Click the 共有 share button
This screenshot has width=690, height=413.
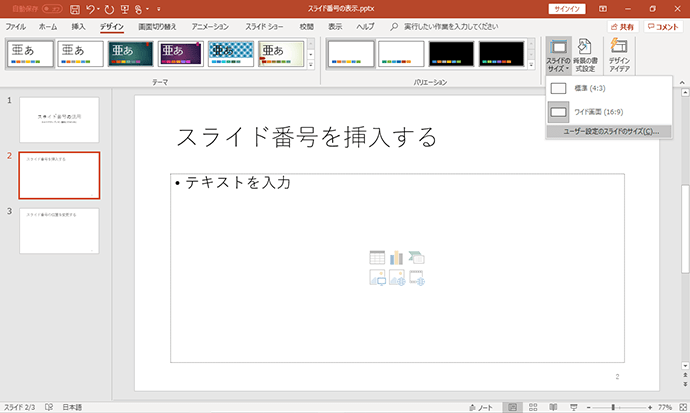pyautogui.click(x=623, y=27)
